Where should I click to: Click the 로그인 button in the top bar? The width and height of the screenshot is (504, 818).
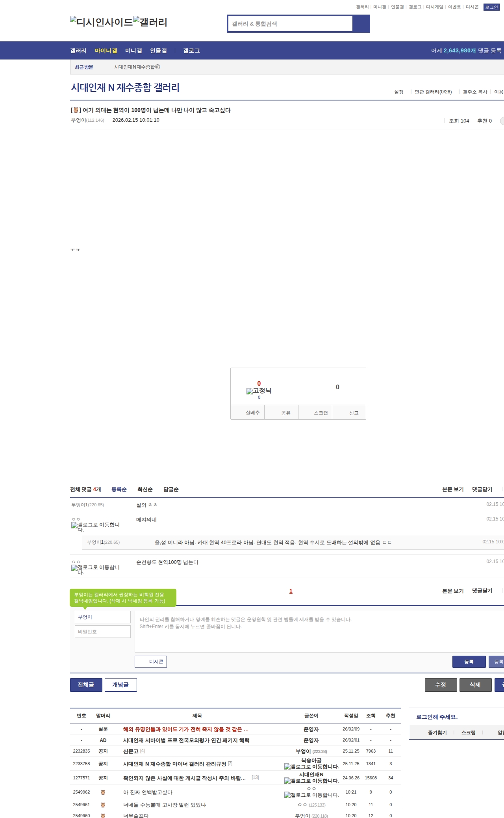coord(491,7)
